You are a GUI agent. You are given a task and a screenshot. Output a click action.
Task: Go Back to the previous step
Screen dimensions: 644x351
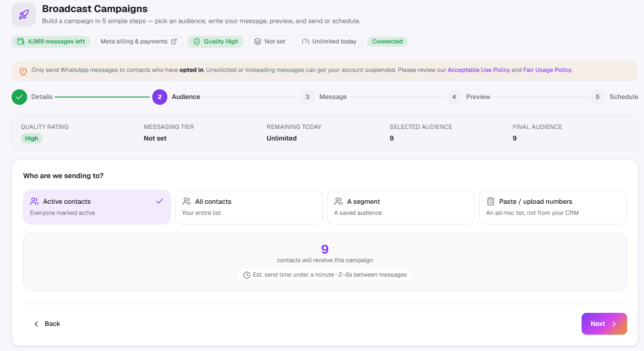coord(47,324)
